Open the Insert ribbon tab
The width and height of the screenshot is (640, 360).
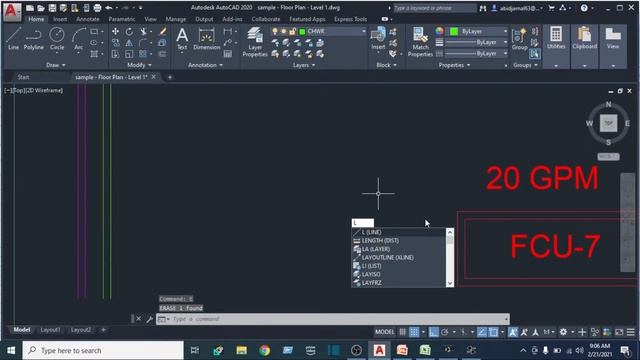[x=60, y=19]
